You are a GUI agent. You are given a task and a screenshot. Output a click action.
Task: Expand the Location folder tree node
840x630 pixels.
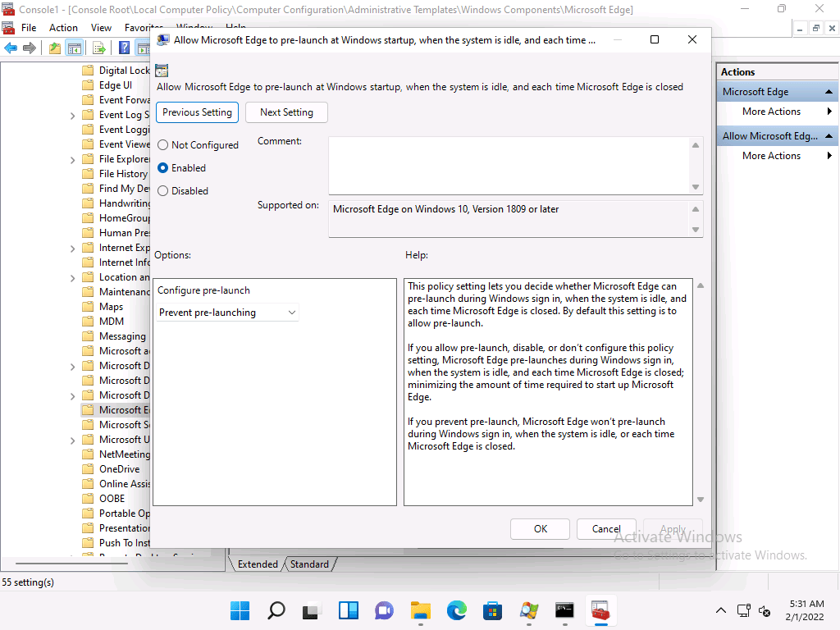[73, 277]
